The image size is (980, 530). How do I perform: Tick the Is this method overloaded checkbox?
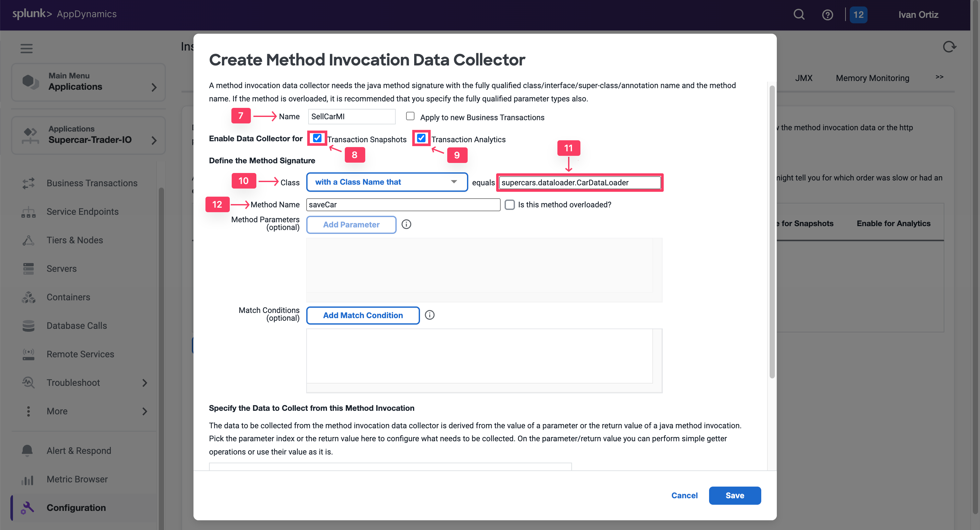[510, 204]
